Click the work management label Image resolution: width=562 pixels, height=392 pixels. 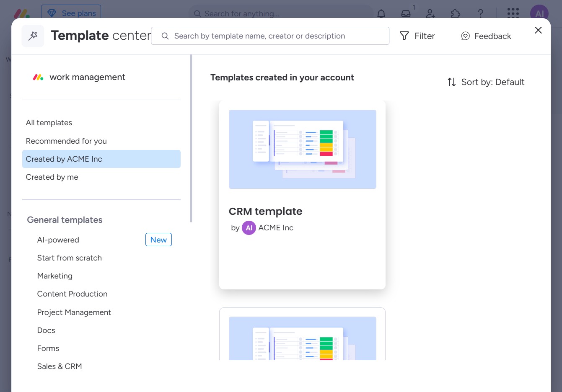[87, 77]
